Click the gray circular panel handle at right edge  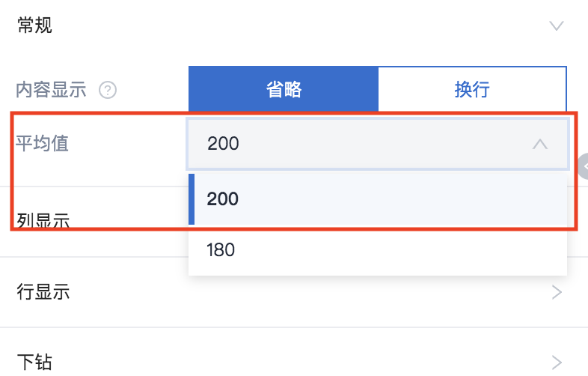pyautogui.click(x=583, y=166)
